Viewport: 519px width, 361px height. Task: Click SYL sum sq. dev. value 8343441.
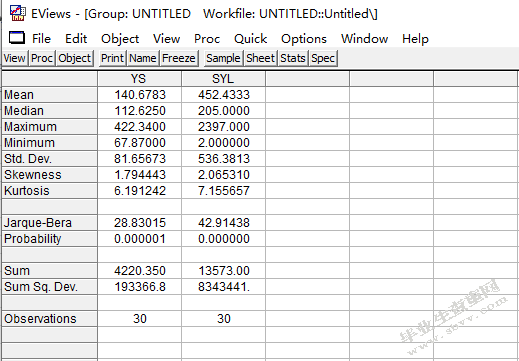[224, 287]
